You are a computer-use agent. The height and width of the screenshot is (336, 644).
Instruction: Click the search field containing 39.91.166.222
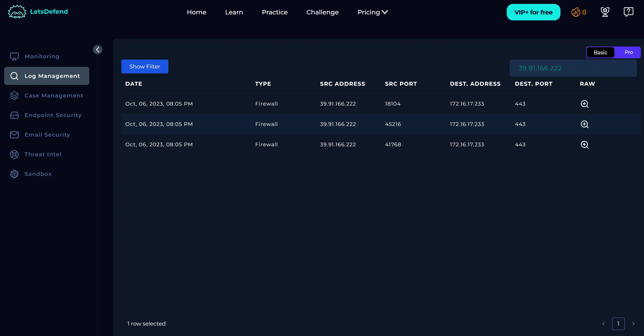coord(573,68)
